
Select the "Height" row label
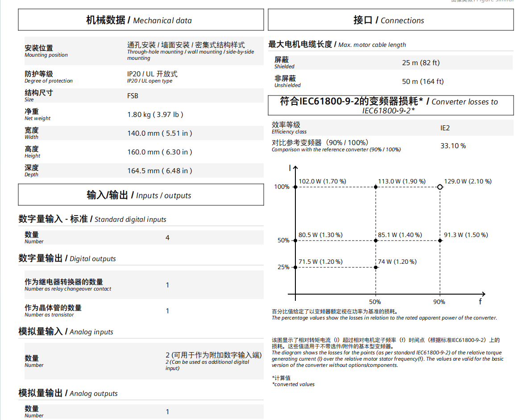pos(32,156)
